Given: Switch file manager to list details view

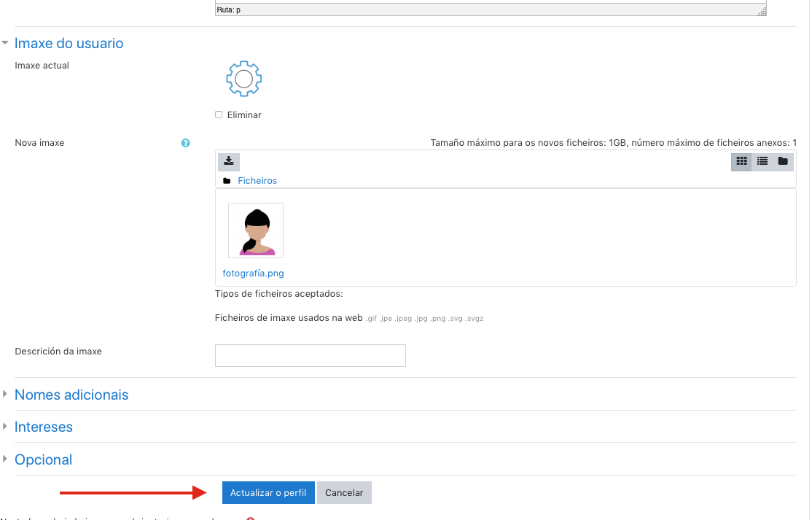Looking at the screenshot, I should (762, 161).
